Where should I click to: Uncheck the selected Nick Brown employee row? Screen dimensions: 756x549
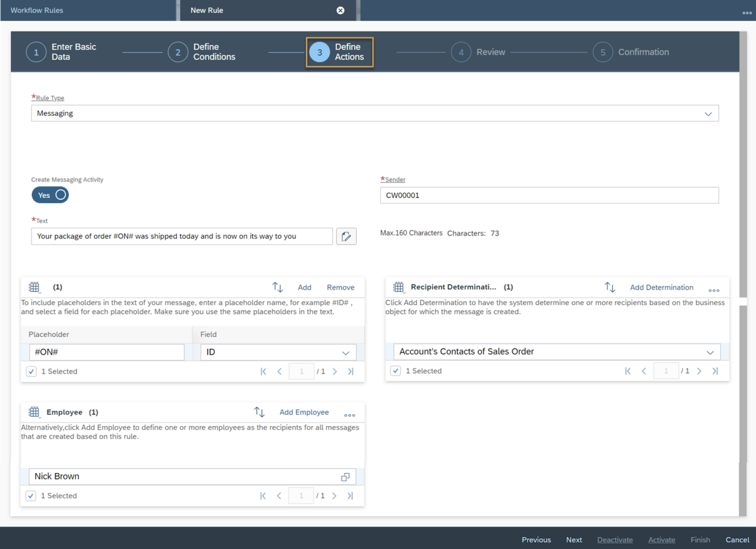pyautogui.click(x=31, y=496)
